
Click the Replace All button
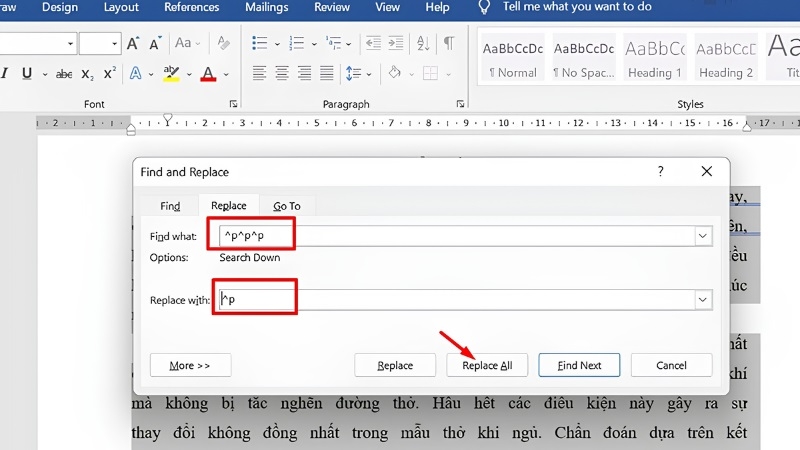click(x=487, y=365)
